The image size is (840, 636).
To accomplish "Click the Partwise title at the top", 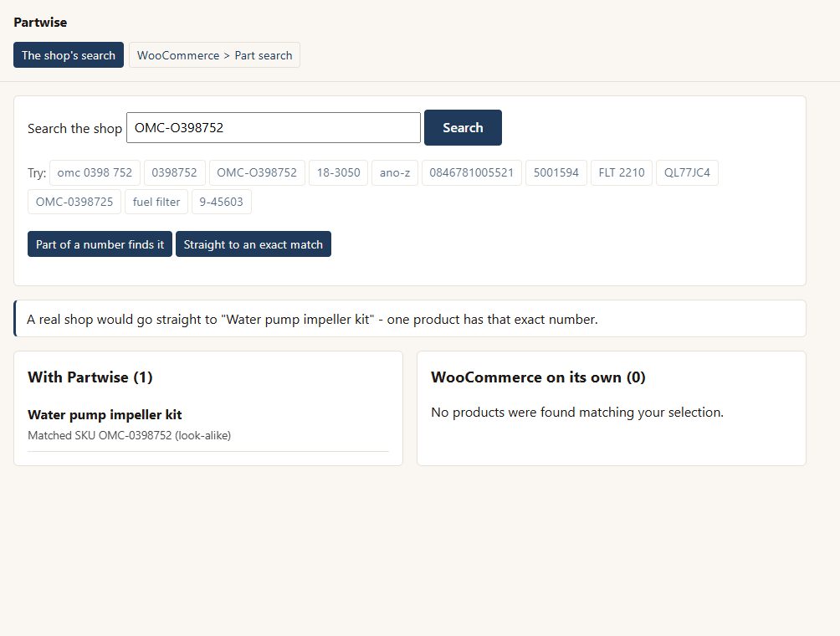I will pos(40,23).
